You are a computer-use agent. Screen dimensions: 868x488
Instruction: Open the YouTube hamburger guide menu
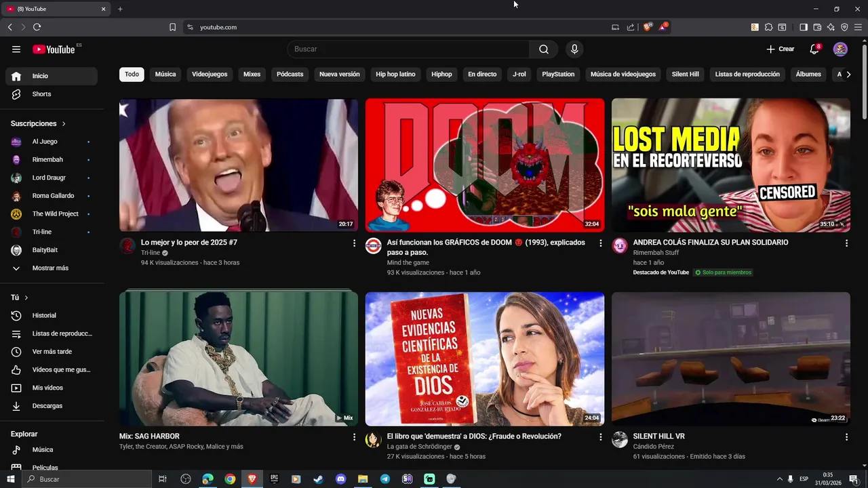point(16,49)
